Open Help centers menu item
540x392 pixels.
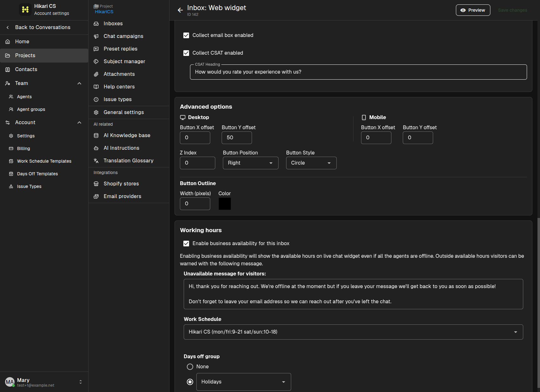tap(129, 87)
